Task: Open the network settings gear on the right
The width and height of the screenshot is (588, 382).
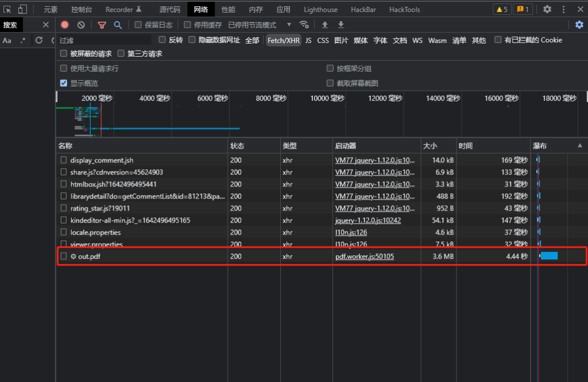Action: [579, 25]
